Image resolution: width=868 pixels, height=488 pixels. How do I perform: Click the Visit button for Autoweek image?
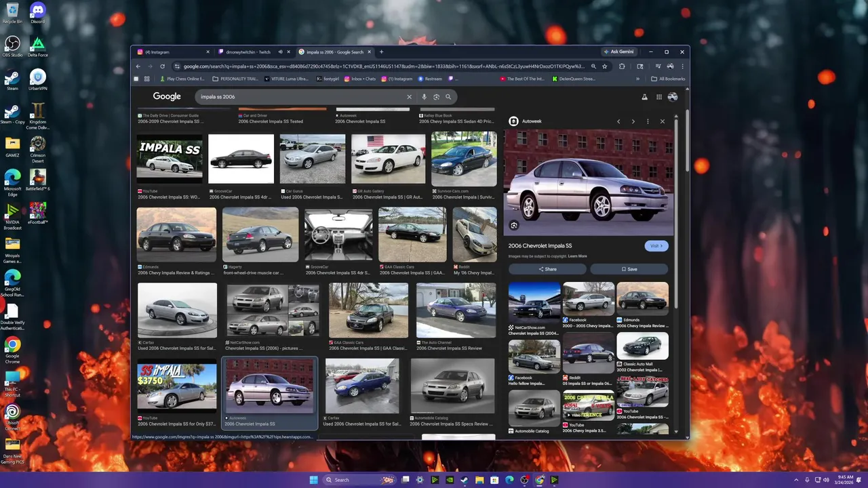[x=656, y=246]
